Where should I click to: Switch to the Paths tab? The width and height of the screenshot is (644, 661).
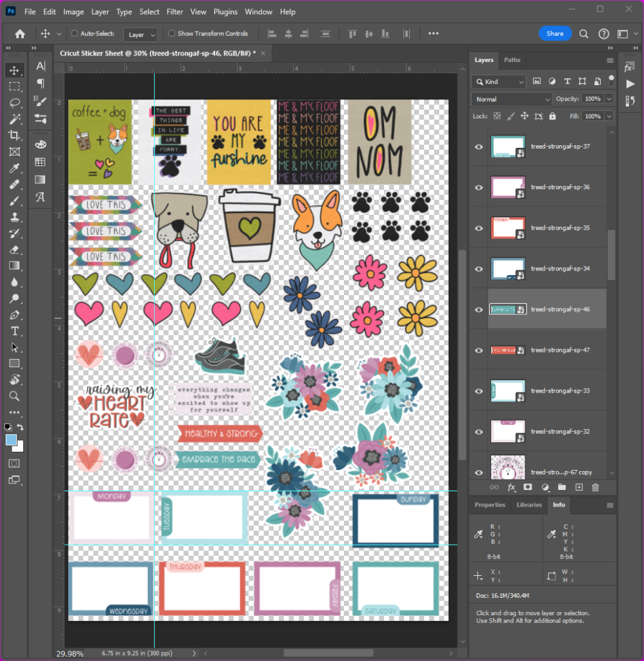coord(512,60)
